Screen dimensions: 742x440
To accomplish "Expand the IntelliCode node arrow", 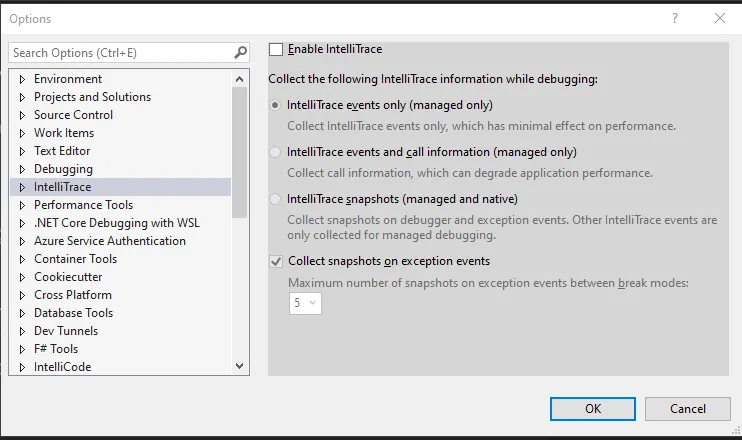I will point(22,367).
